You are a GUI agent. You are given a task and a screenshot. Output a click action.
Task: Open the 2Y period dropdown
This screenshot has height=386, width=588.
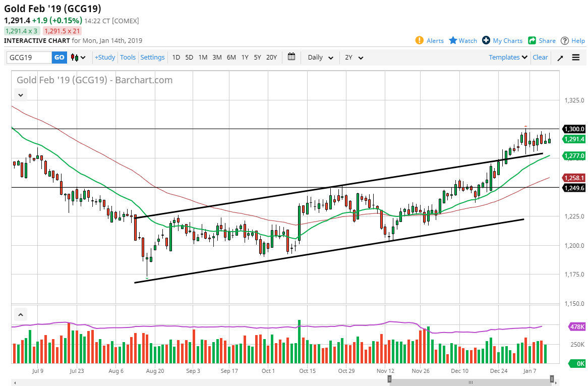tap(354, 58)
